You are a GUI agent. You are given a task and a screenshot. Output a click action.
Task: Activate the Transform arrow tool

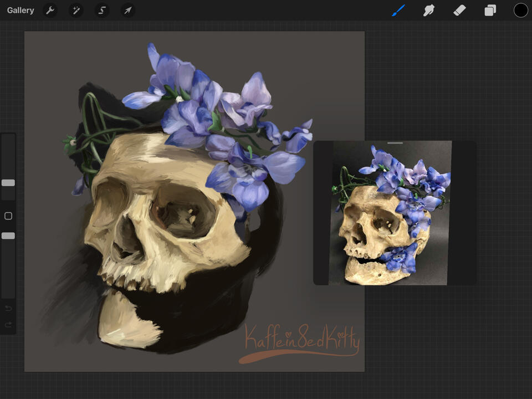pos(128,11)
